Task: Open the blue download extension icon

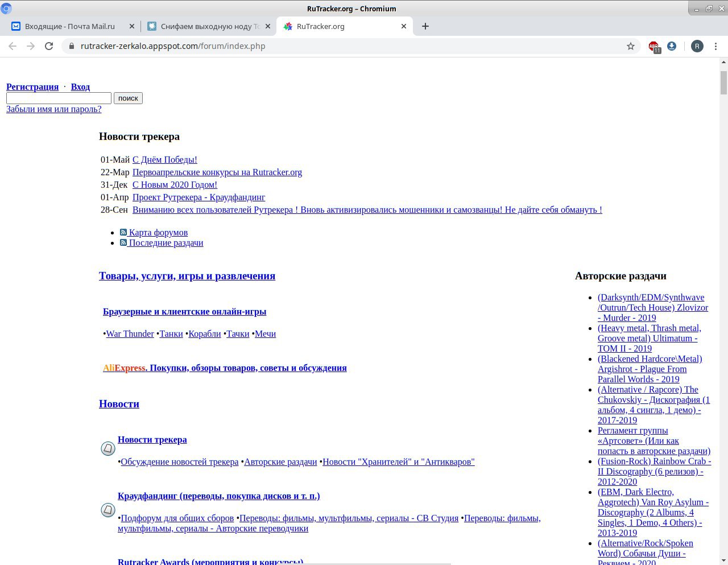Action: pos(672,46)
